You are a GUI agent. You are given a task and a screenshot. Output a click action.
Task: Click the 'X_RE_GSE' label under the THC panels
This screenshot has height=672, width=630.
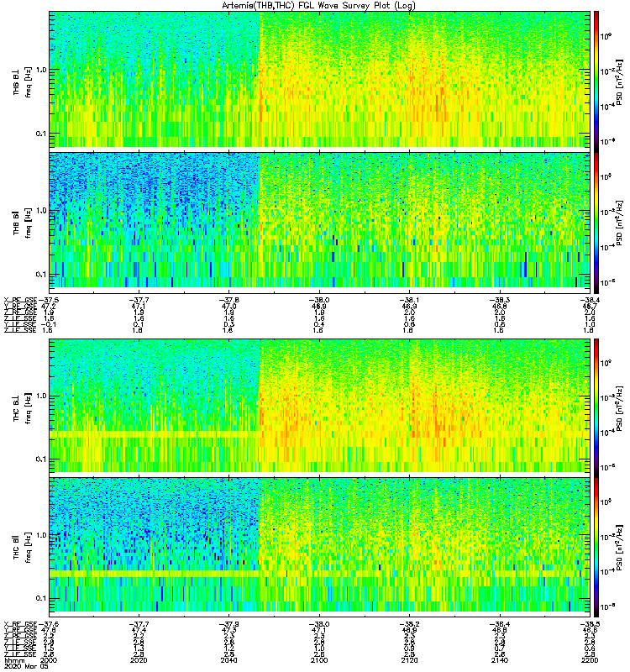(x=20, y=624)
